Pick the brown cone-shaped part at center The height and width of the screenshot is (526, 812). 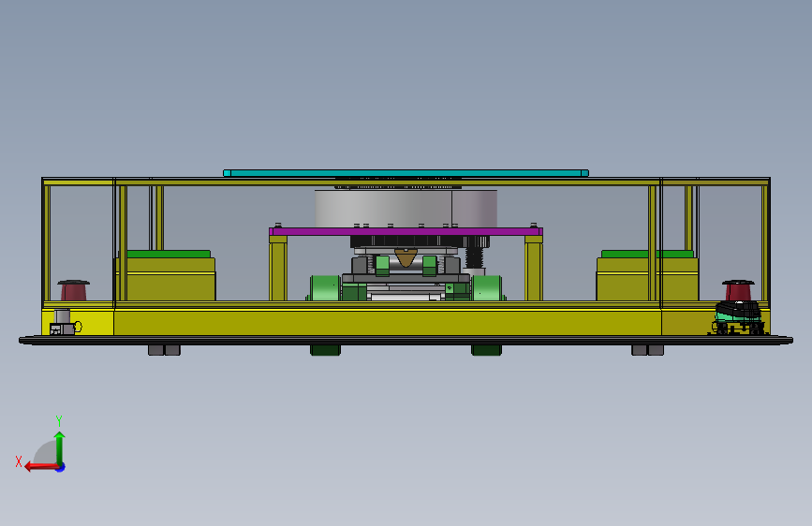pyautogui.click(x=406, y=257)
